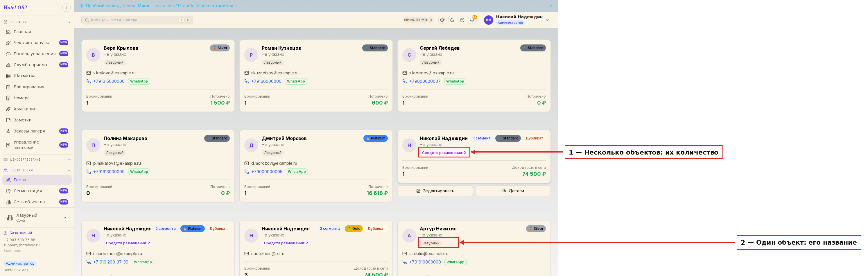Click the phone icon beside +79000000005
The width and height of the screenshot is (868, 276).
tap(247, 171)
